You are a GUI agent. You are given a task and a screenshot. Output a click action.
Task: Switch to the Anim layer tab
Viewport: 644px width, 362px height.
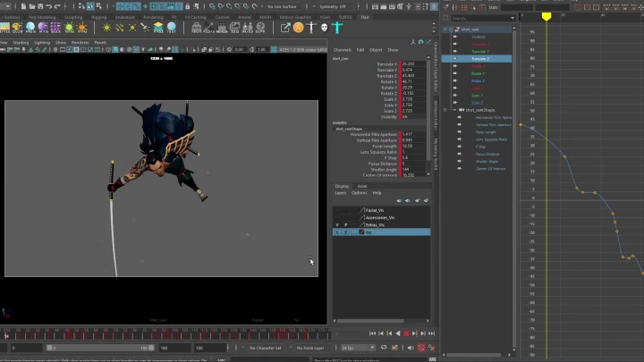point(362,186)
